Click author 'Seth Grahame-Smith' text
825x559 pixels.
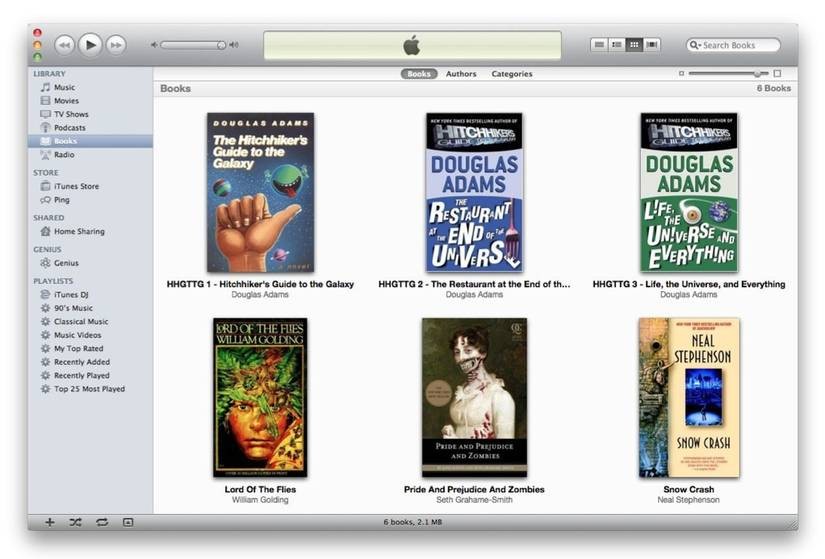pos(474,500)
